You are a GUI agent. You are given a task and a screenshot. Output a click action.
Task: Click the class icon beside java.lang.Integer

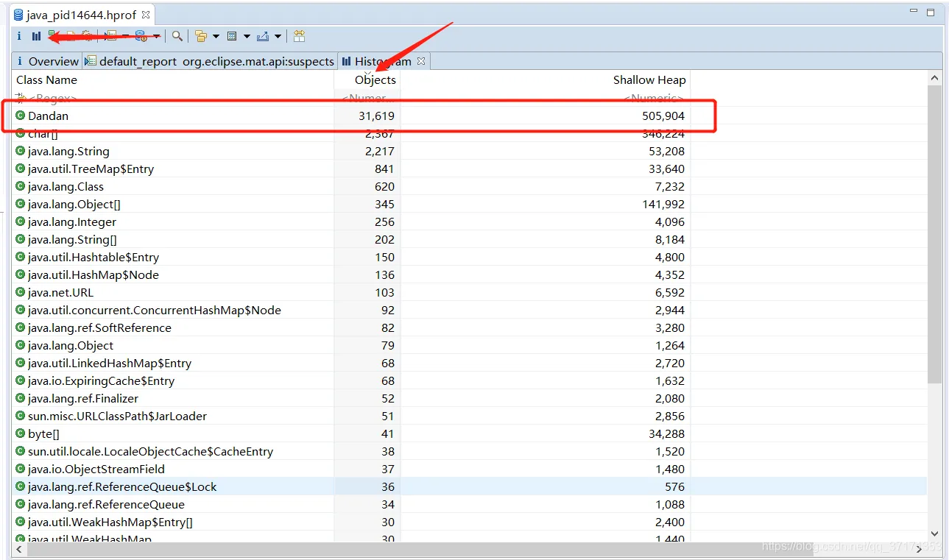(21, 221)
